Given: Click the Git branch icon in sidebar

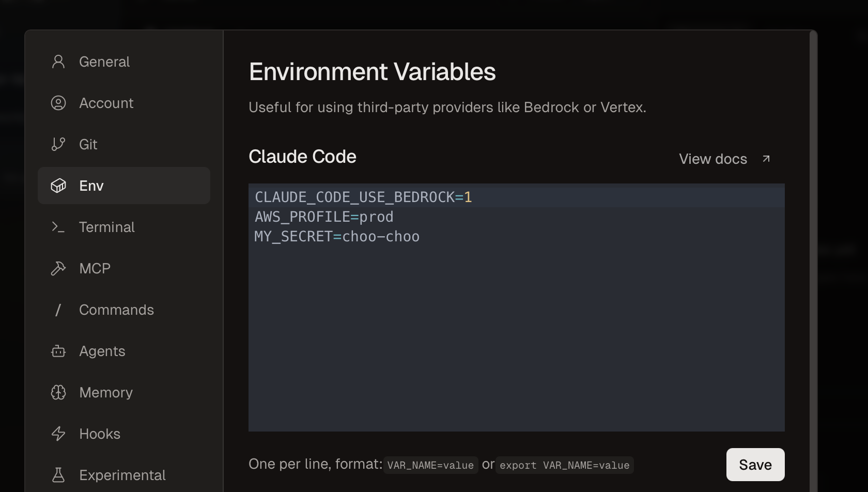Looking at the screenshot, I should click(58, 144).
